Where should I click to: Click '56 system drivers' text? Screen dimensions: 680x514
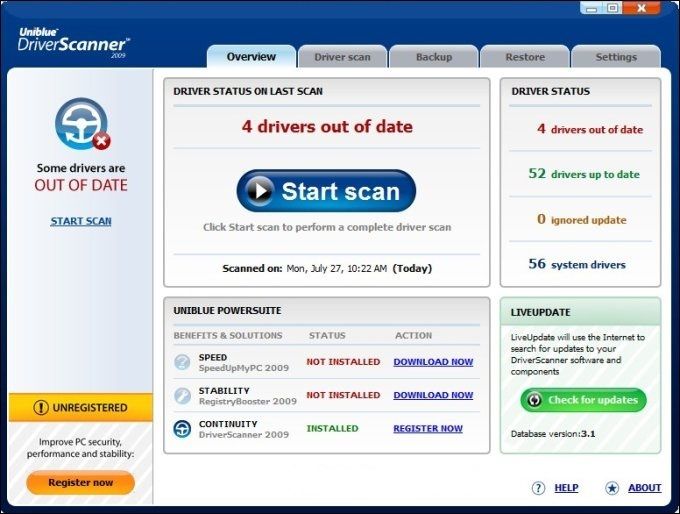[577, 264]
